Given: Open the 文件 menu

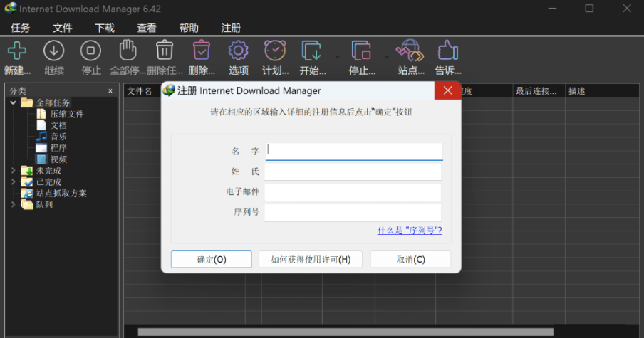Looking at the screenshot, I should point(63,28).
